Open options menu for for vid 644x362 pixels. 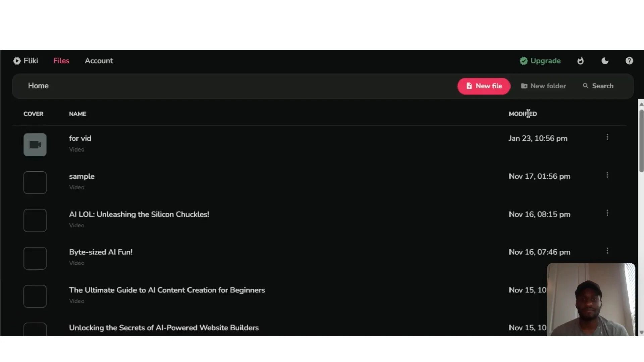tap(607, 137)
